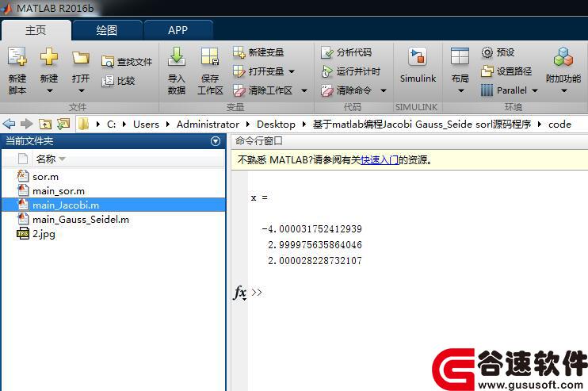The image size is (588, 391).
Task: Click the Parallel menu button
Action: (x=504, y=90)
